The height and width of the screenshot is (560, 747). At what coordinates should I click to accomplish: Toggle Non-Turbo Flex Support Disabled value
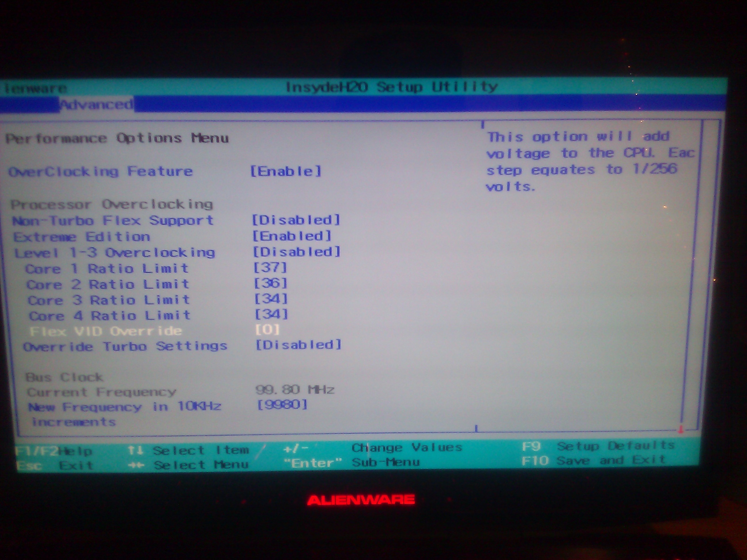point(296,220)
